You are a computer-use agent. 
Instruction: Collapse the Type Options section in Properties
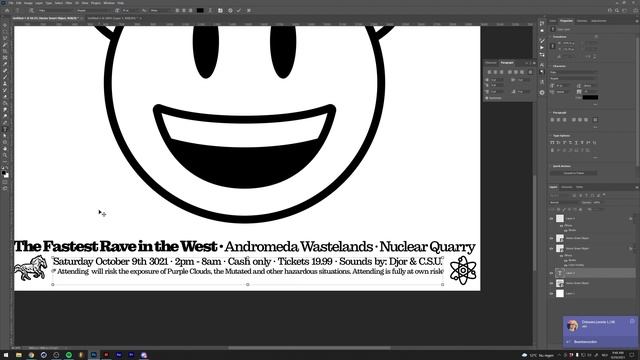click(551, 136)
